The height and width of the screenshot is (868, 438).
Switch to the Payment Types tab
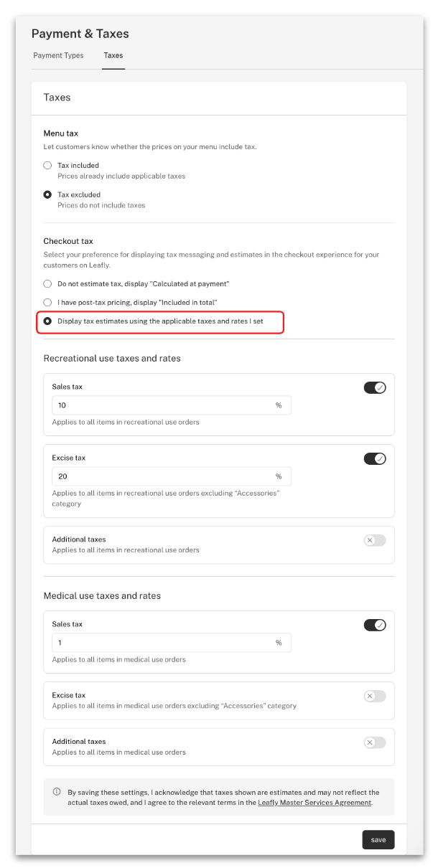pyautogui.click(x=58, y=55)
